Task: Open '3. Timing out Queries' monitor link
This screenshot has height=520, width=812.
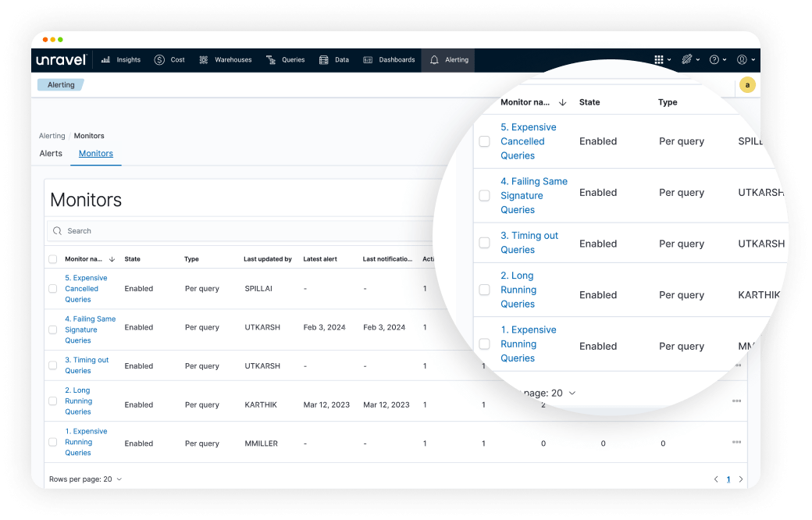Action: point(87,365)
